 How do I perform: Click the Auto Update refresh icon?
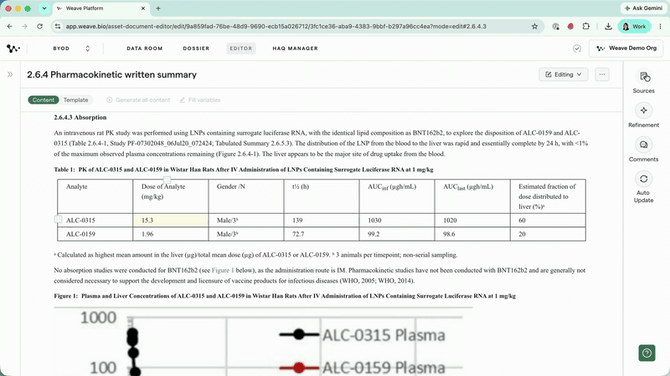click(644, 179)
